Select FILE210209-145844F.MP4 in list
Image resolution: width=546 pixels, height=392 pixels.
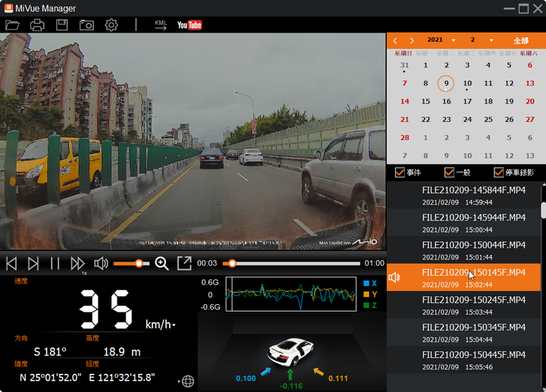coord(463,196)
